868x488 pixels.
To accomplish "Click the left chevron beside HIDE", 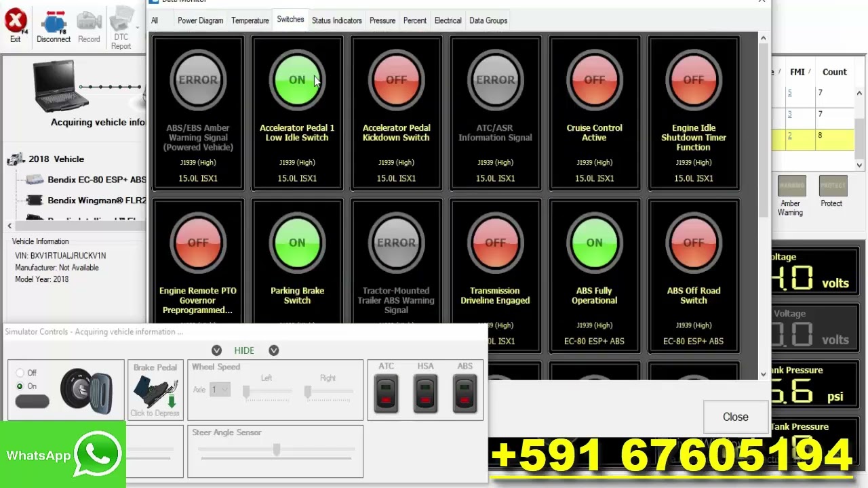I will coord(216,350).
